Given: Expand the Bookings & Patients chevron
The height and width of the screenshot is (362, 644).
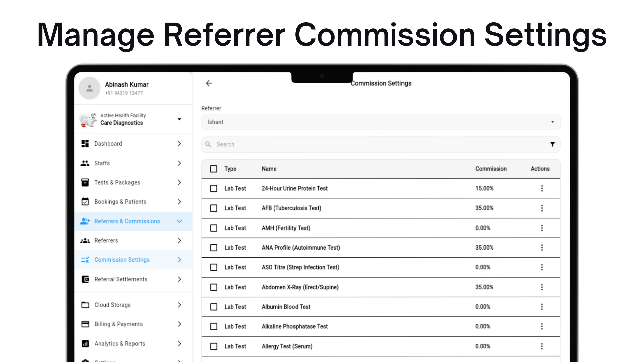Looking at the screenshot, I should click(179, 202).
